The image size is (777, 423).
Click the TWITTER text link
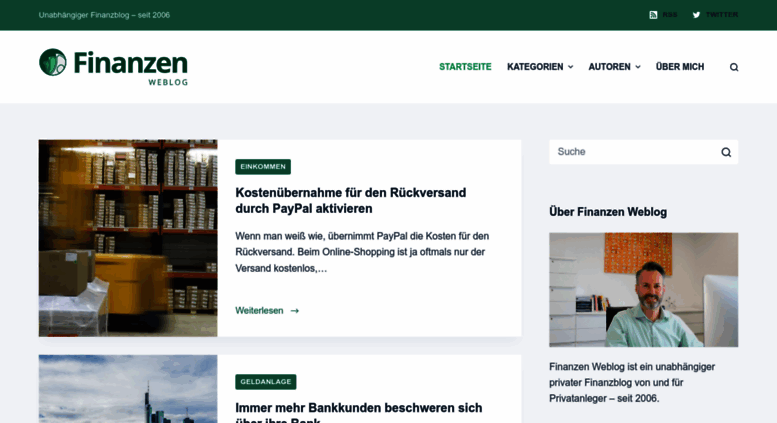pos(722,15)
